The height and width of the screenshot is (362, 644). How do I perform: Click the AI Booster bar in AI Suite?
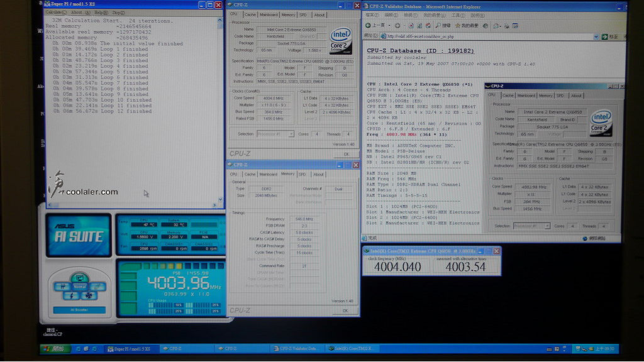click(79, 310)
